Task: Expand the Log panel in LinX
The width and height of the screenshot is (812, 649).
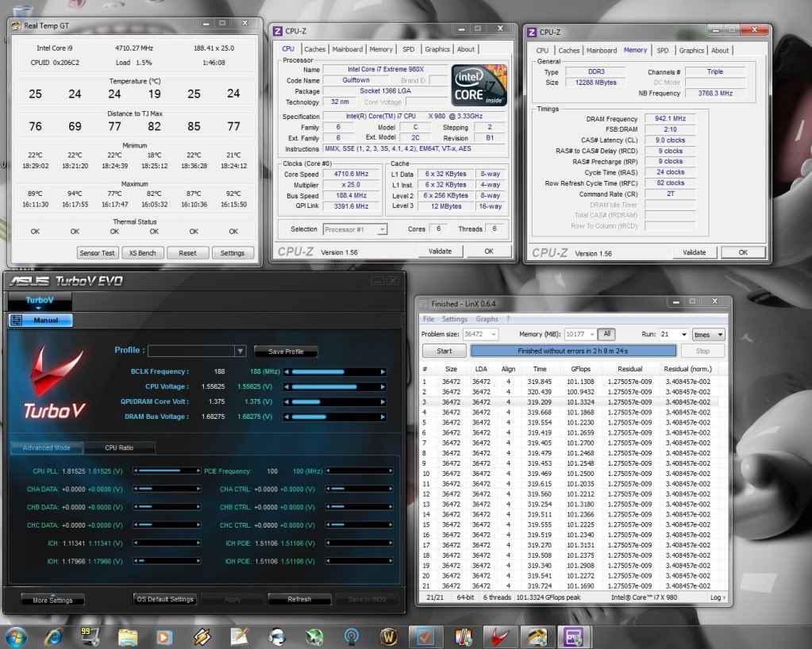Action: (718, 597)
